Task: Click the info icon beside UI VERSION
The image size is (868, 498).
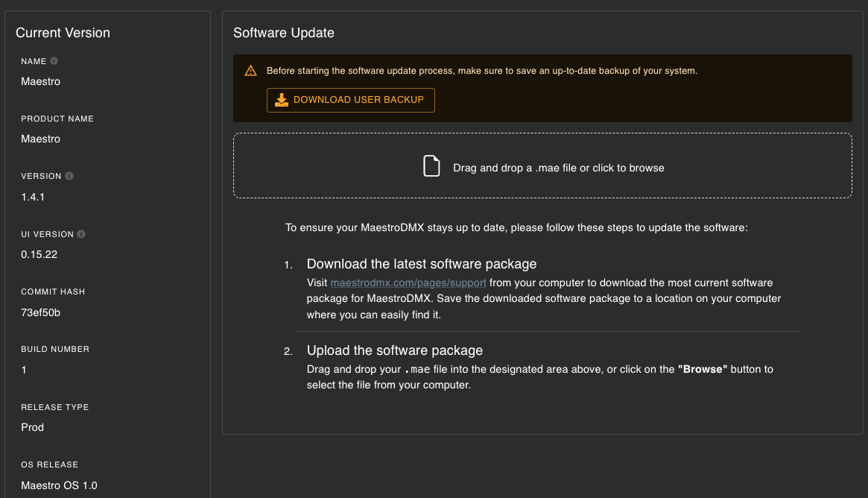Action: pos(81,234)
